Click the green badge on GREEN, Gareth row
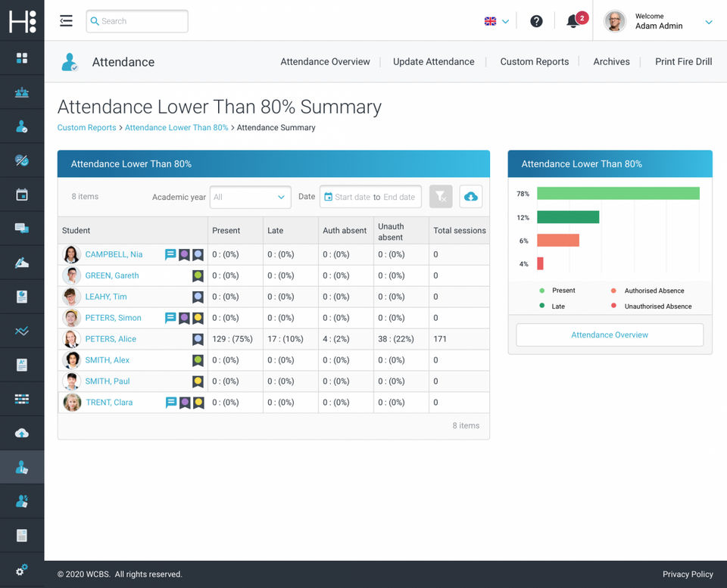The width and height of the screenshot is (727, 588). pyautogui.click(x=198, y=275)
